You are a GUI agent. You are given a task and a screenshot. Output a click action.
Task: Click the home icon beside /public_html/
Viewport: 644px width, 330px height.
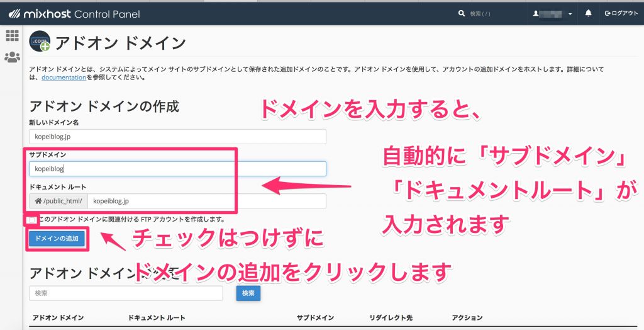(38, 202)
